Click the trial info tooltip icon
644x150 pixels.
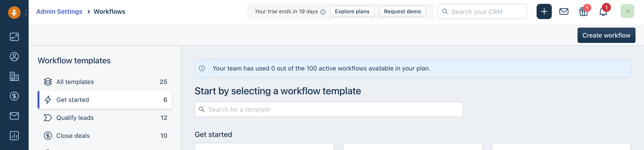[323, 12]
